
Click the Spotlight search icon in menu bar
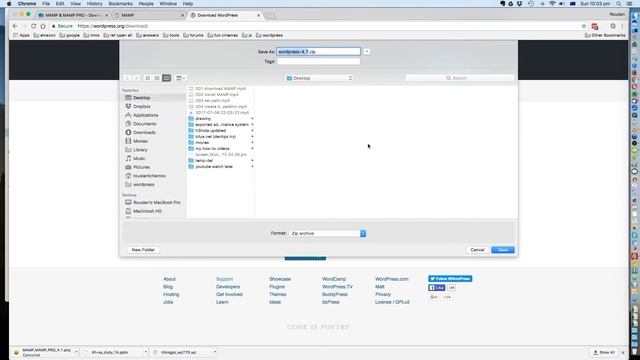619,4
